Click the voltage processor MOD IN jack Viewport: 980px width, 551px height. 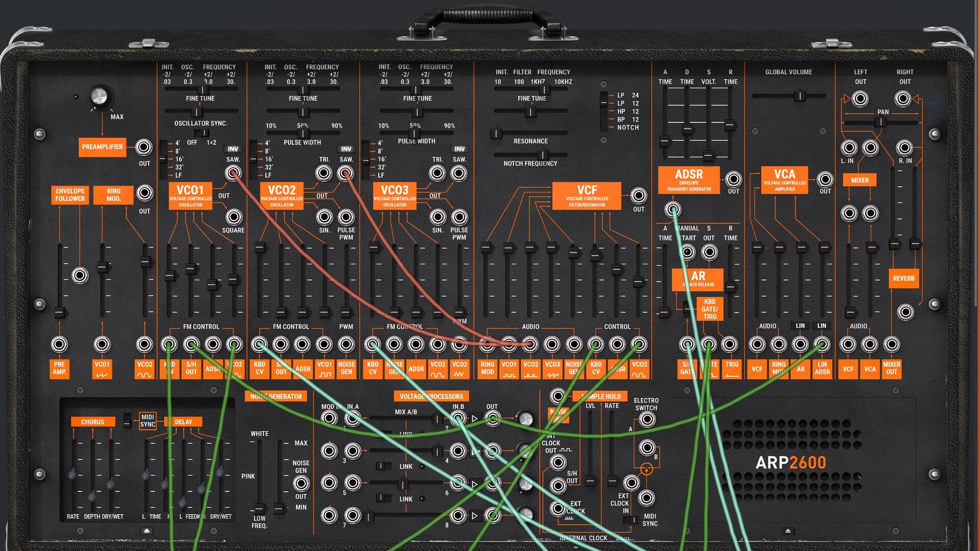(x=329, y=418)
